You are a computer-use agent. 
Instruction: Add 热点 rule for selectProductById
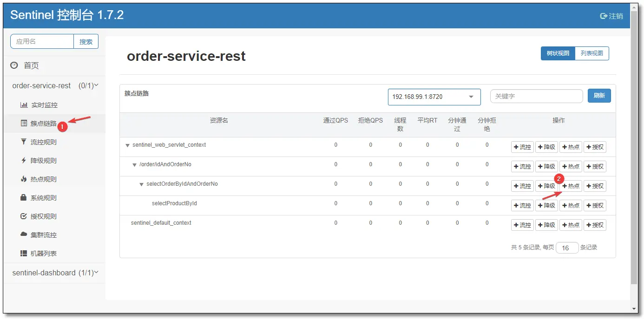[x=571, y=205]
